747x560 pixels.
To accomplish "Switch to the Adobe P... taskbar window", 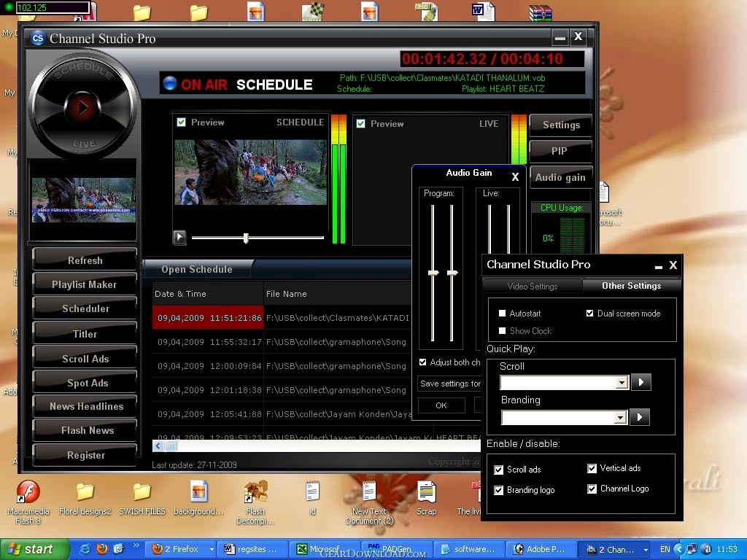I will point(541,550).
